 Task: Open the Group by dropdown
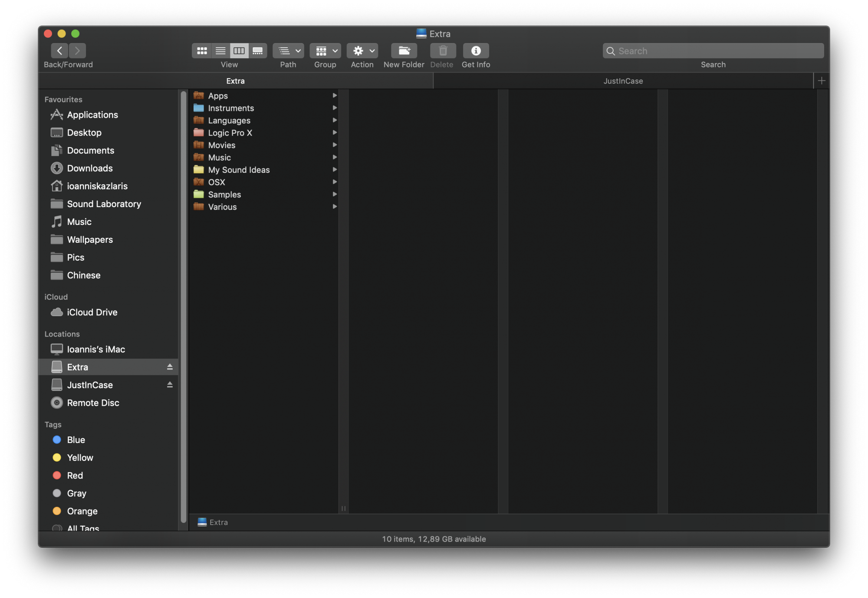(x=325, y=51)
